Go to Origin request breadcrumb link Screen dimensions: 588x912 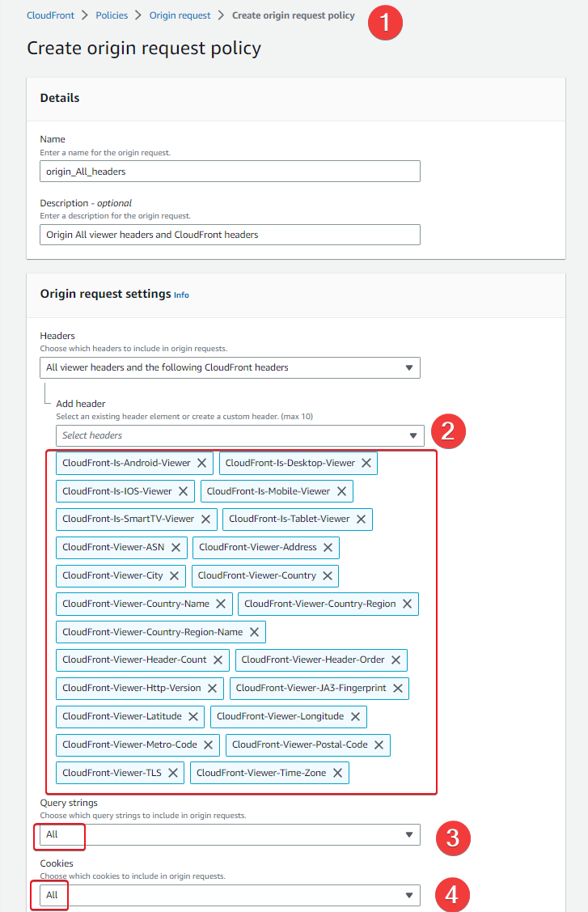(x=180, y=15)
